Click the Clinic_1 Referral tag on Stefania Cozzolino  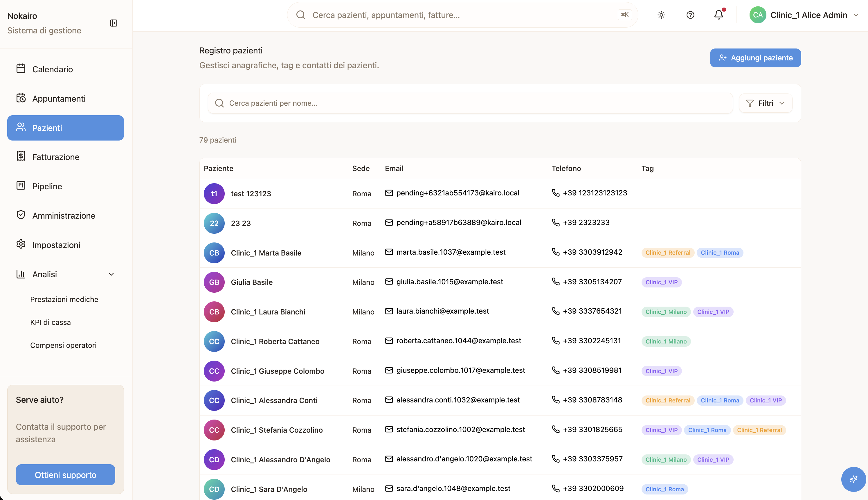tap(759, 430)
